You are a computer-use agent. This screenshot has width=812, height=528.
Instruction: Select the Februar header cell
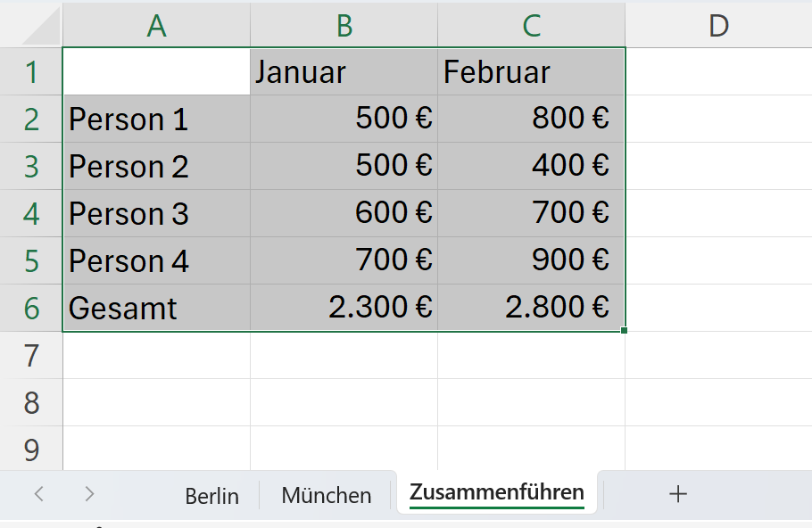pyautogui.click(x=531, y=72)
